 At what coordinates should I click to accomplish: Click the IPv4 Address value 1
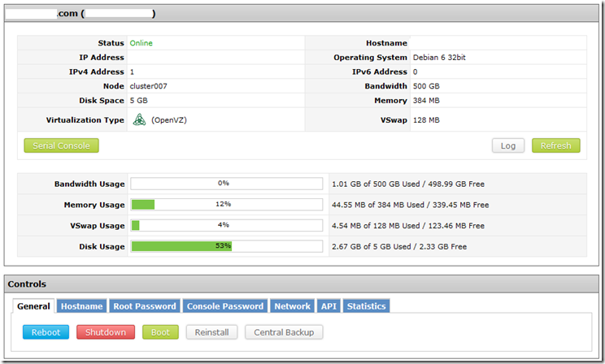(132, 71)
